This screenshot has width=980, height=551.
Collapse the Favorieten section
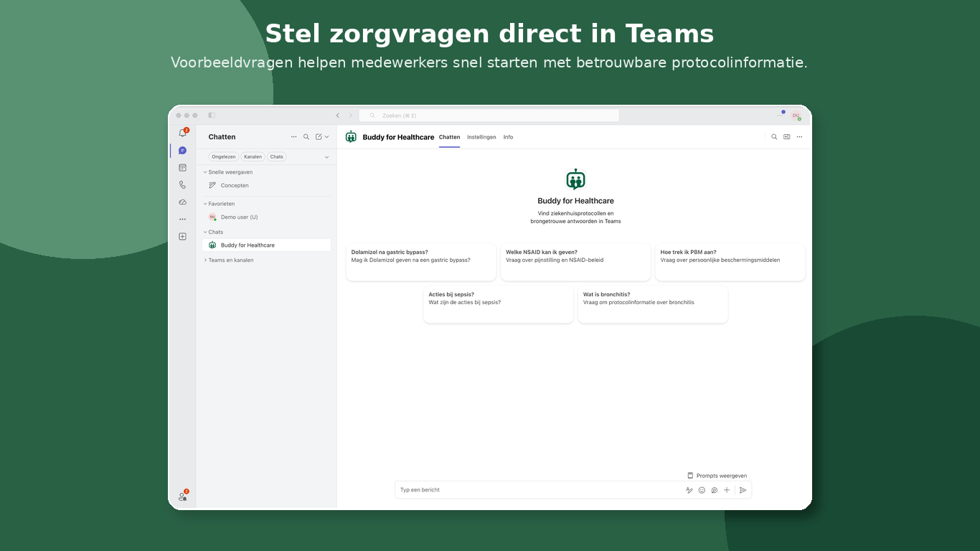(x=205, y=204)
